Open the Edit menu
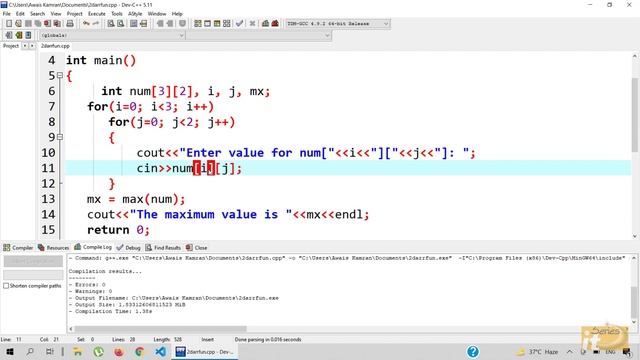 (20, 14)
